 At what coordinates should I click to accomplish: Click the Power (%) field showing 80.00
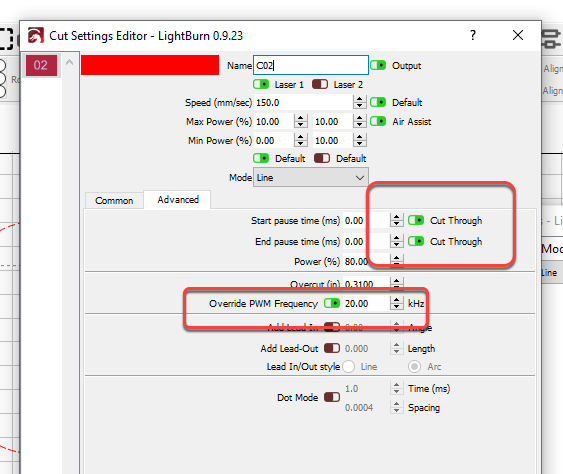pos(366,261)
